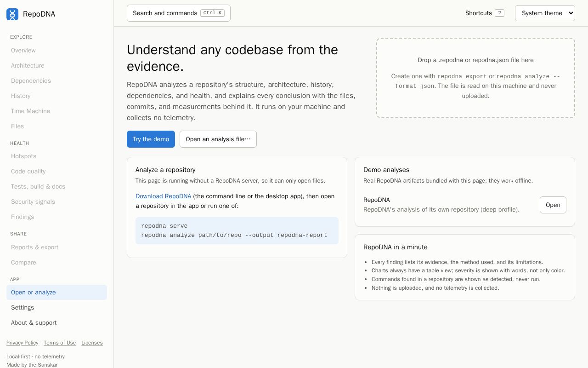588x368 pixels.
Task: Click the 'RepoDNA in a minute' heading
Action: pyautogui.click(x=396, y=247)
